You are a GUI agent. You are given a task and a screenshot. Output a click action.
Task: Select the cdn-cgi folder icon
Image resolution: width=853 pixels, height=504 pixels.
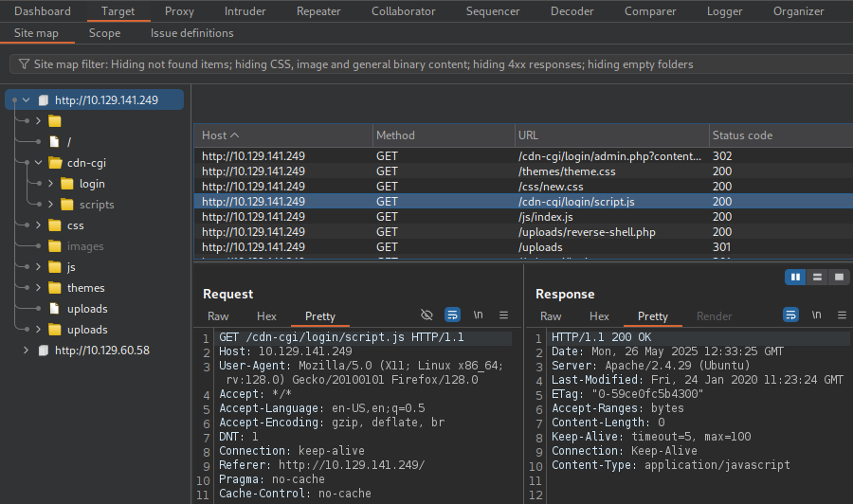coord(55,163)
